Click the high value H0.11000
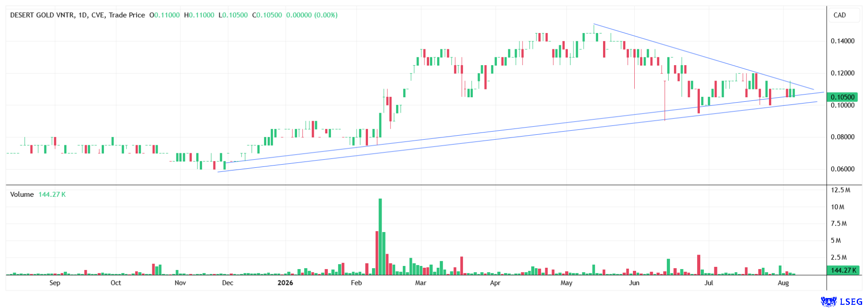 click(199, 15)
